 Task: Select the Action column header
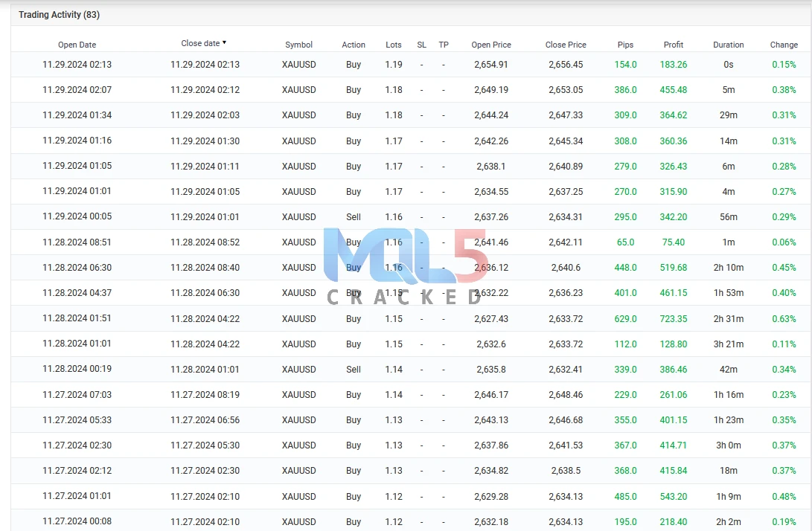coord(354,45)
